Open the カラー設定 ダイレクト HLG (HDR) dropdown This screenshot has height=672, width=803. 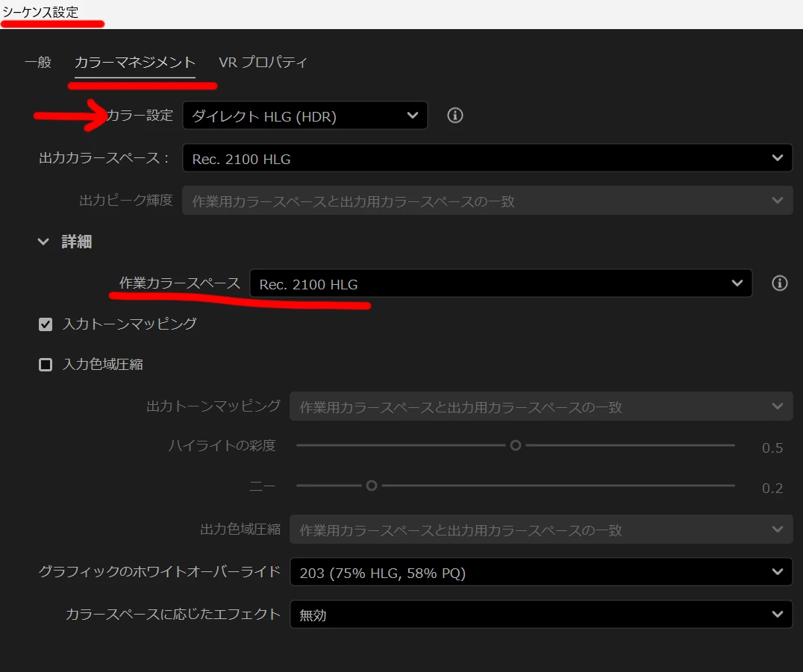pyautogui.click(x=304, y=116)
